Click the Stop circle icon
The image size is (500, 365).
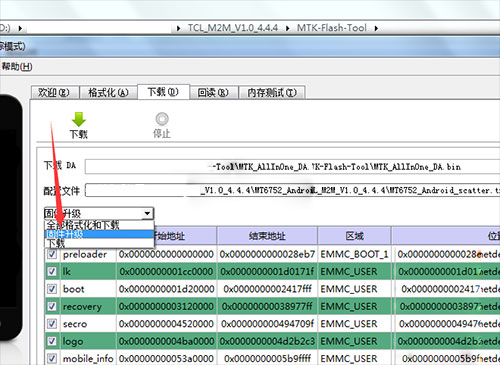pos(162,119)
